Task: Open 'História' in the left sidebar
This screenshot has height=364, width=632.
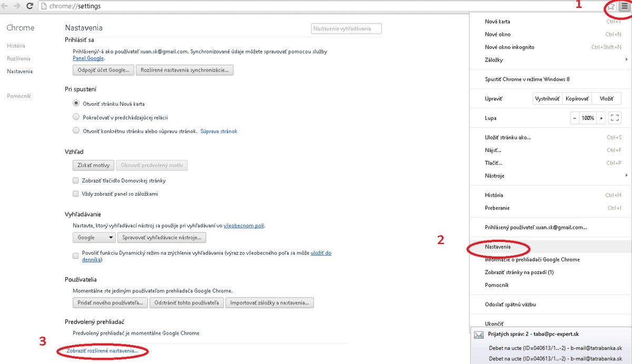Action: [x=16, y=46]
